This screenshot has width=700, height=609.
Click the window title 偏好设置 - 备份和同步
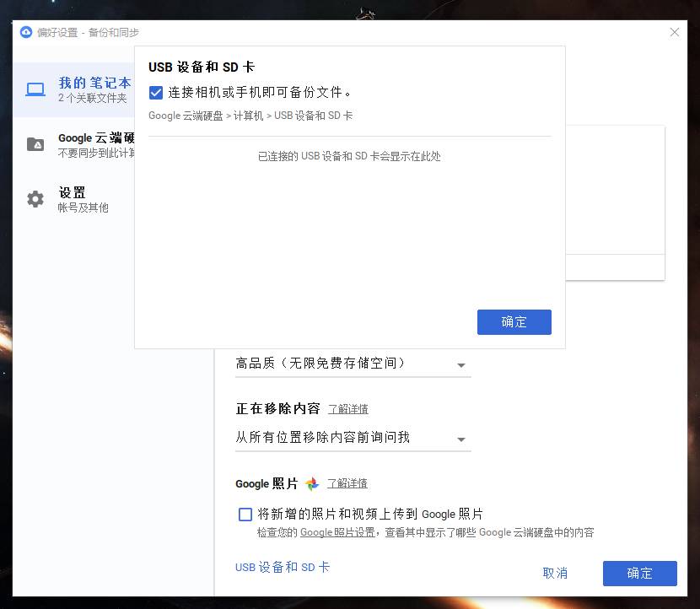pos(88,33)
